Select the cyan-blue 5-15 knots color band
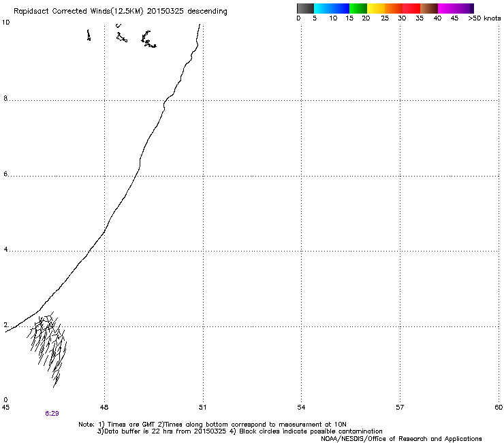This screenshot has width=504, height=443. 332,8
